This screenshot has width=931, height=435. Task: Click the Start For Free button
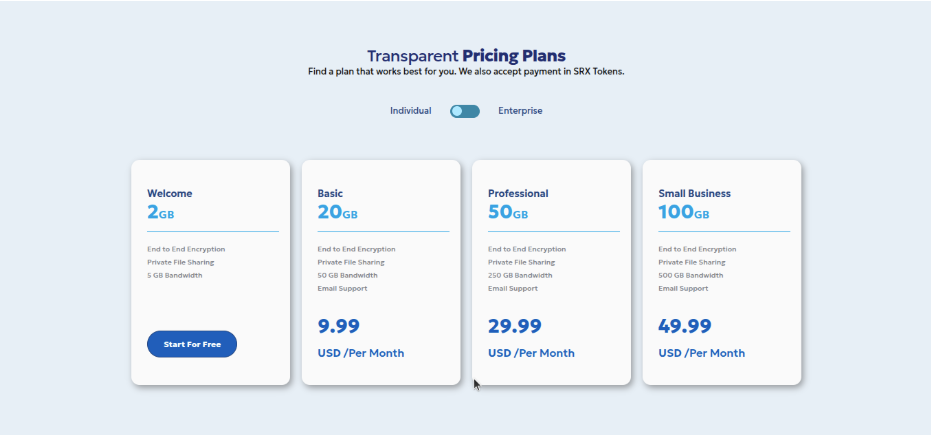(x=192, y=344)
